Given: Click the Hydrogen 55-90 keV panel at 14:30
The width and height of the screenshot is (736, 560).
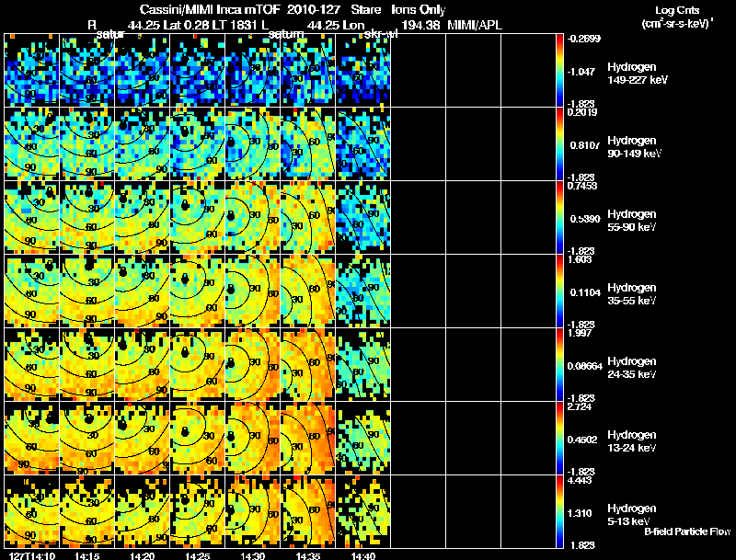Looking at the screenshot, I should point(252,217).
